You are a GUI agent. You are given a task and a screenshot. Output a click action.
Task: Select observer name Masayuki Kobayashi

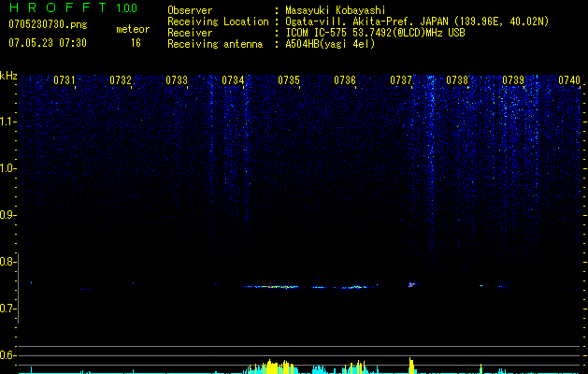pos(335,10)
